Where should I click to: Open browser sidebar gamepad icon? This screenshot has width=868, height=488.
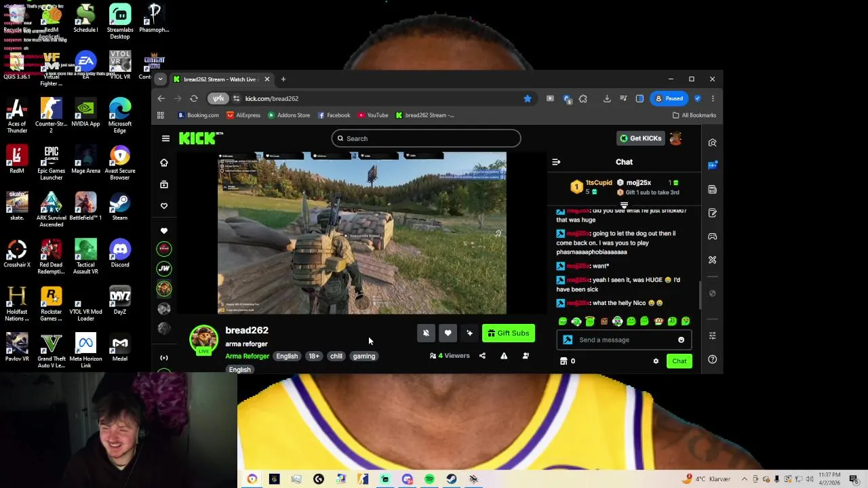(x=712, y=237)
